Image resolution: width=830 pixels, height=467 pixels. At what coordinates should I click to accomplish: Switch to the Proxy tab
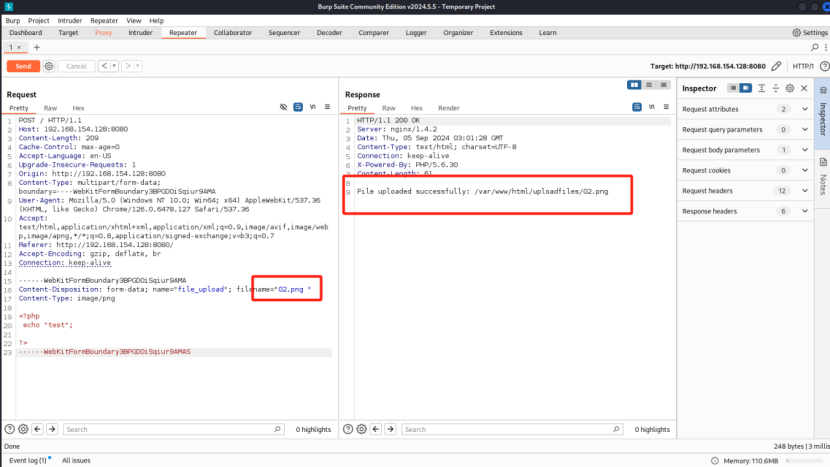click(x=103, y=33)
